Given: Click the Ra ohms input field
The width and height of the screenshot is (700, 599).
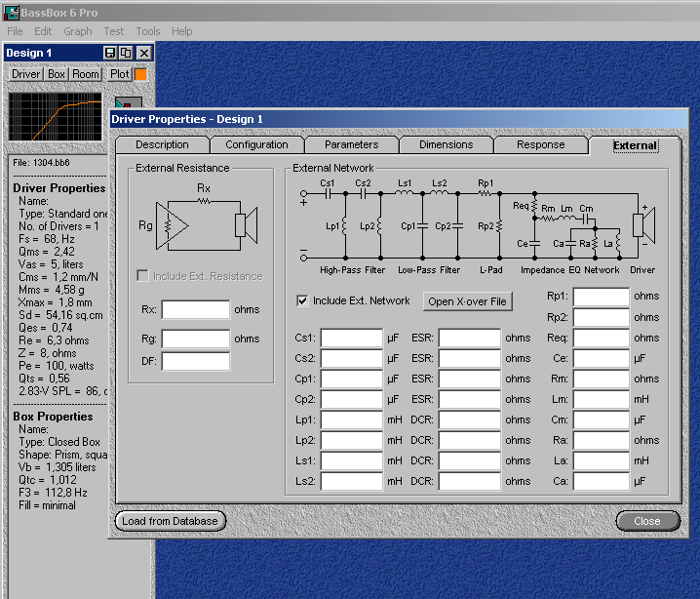Looking at the screenshot, I should coord(602,440).
